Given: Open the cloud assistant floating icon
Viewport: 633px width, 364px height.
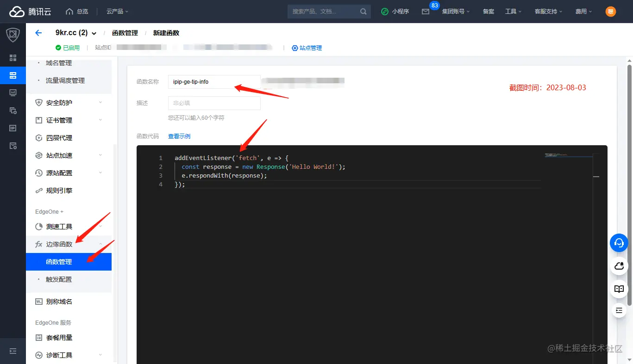Looking at the screenshot, I should (619, 266).
